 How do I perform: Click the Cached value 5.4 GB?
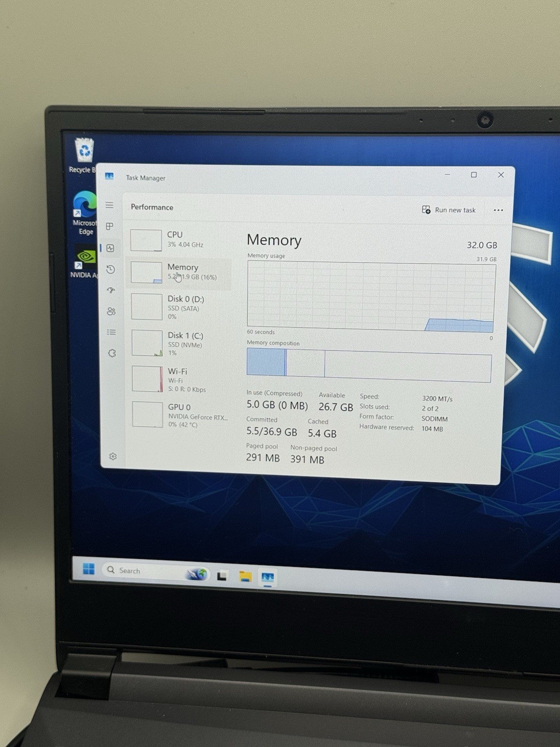coord(322,433)
